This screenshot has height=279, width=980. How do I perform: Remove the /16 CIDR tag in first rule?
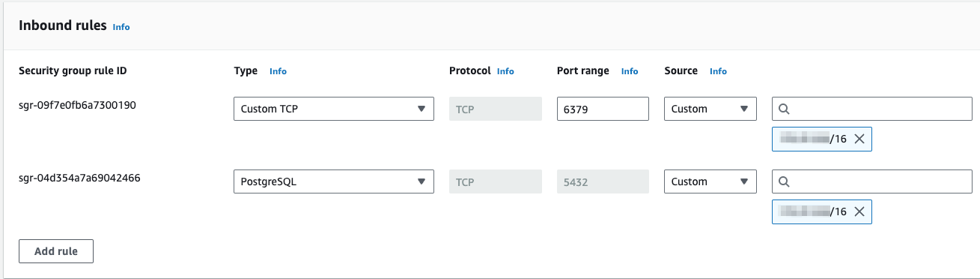tap(859, 139)
